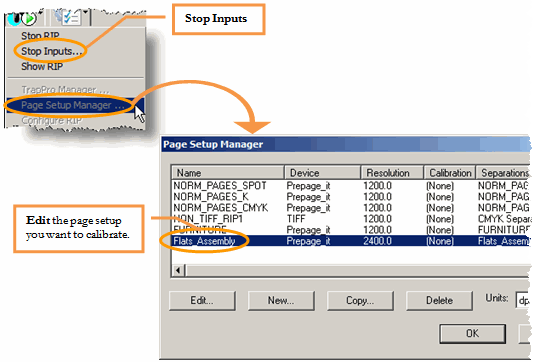Click the OK button
The image size is (533, 363).
(472, 333)
